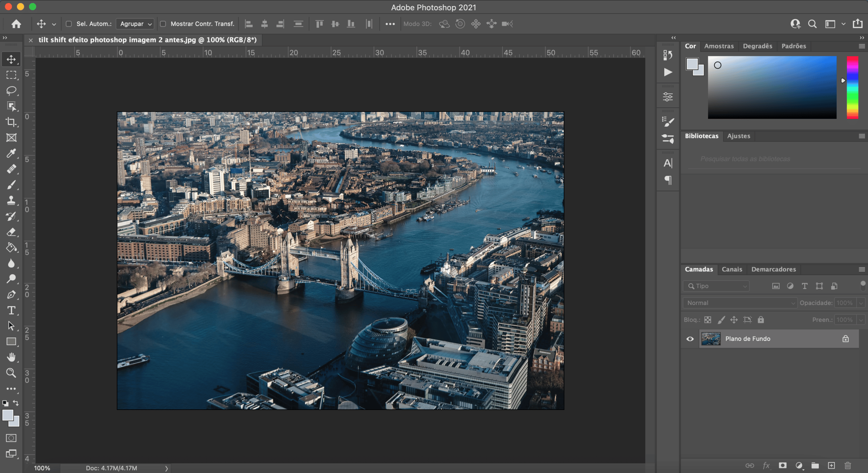Hide the Plano de Fundo layer
The image size is (868, 473).
(x=690, y=339)
